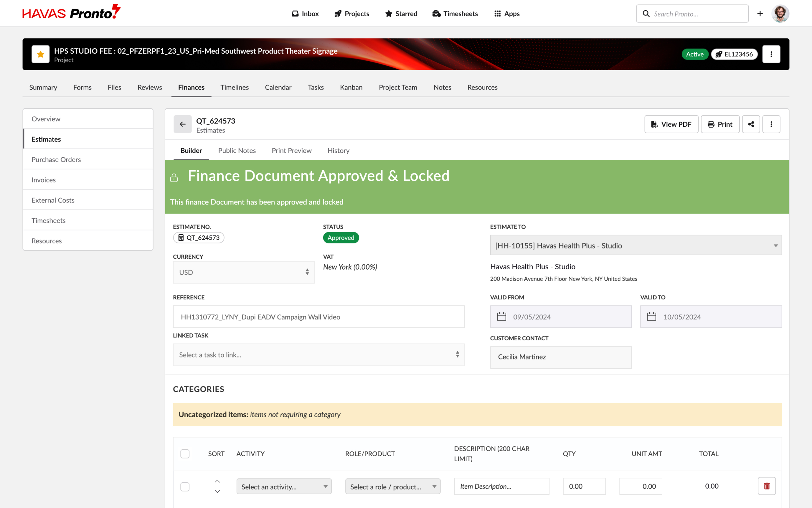
Task: Click the Item Description field
Action: [501, 486]
